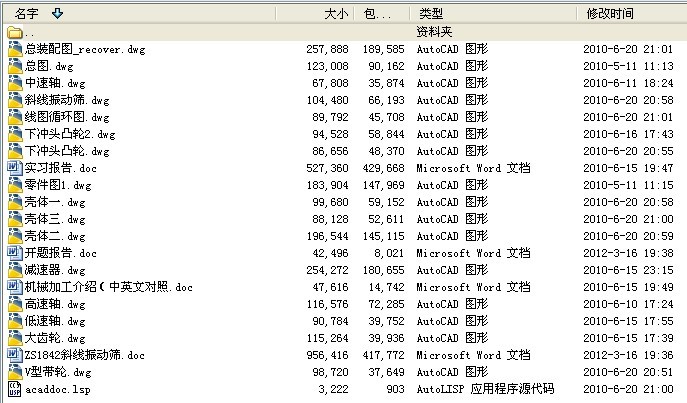Click the 资料夹 type label of parent folder
The image size is (687, 403).
pos(434,32)
